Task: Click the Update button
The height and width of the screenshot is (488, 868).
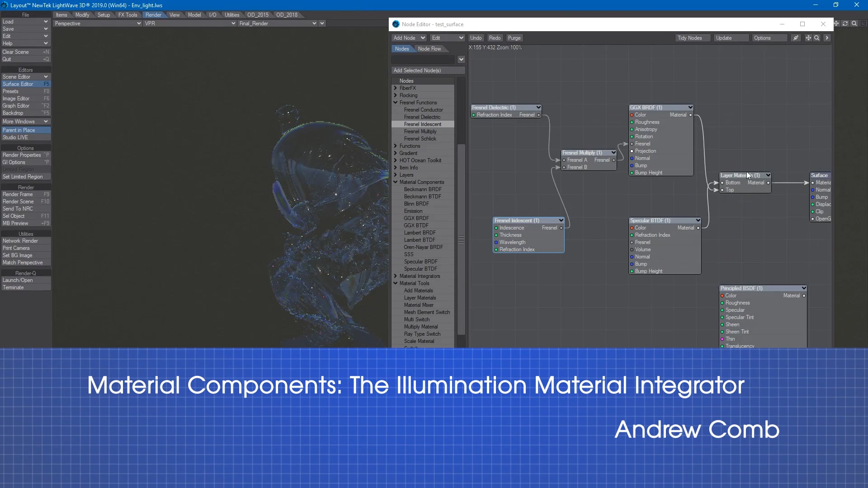Action: tap(731, 38)
